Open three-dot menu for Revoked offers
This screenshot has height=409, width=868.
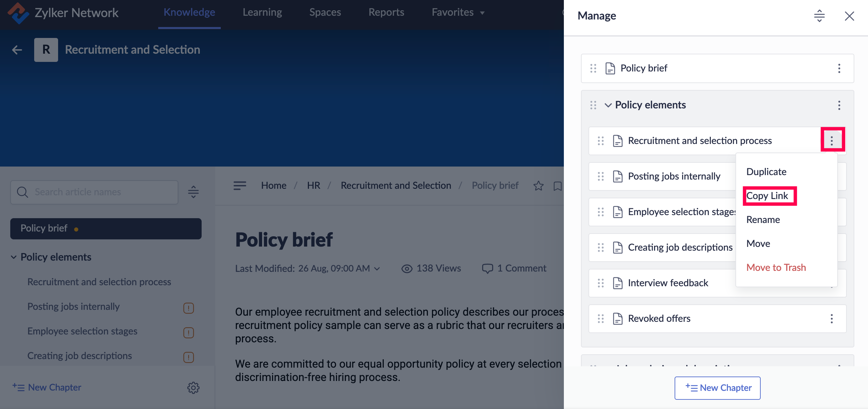(831, 319)
